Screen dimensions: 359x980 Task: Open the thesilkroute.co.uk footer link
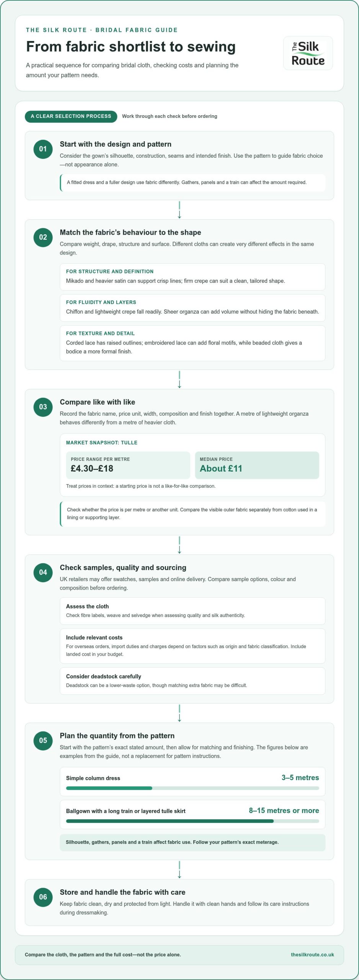click(312, 955)
